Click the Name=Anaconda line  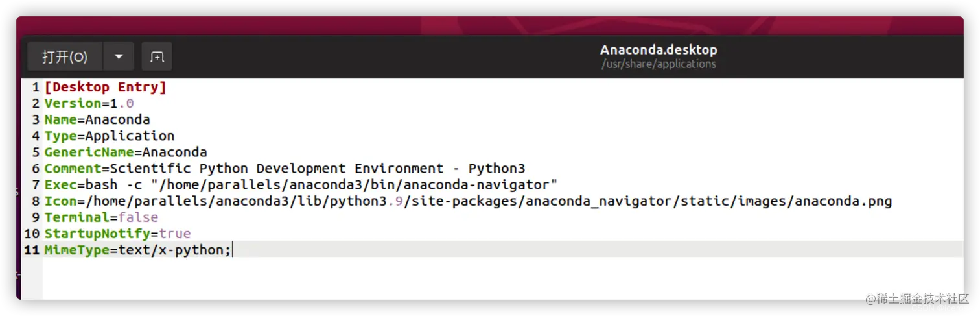[97, 119]
